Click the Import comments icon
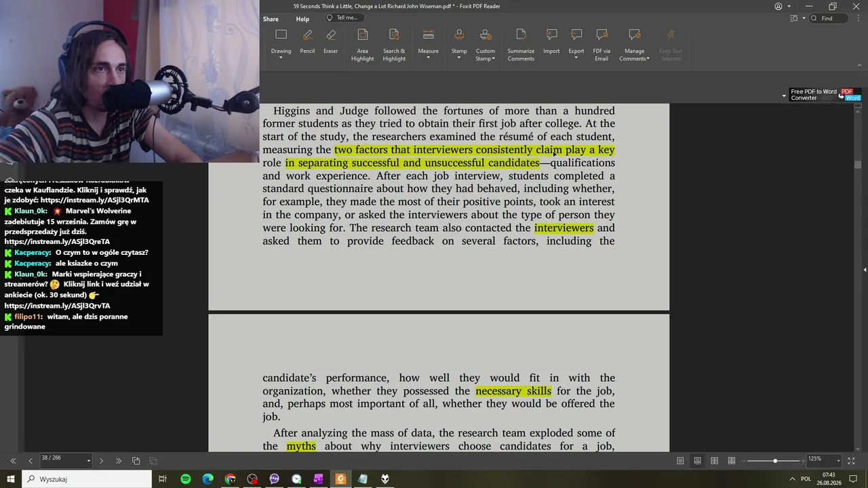This screenshot has width=868, height=488. [x=551, y=35]
